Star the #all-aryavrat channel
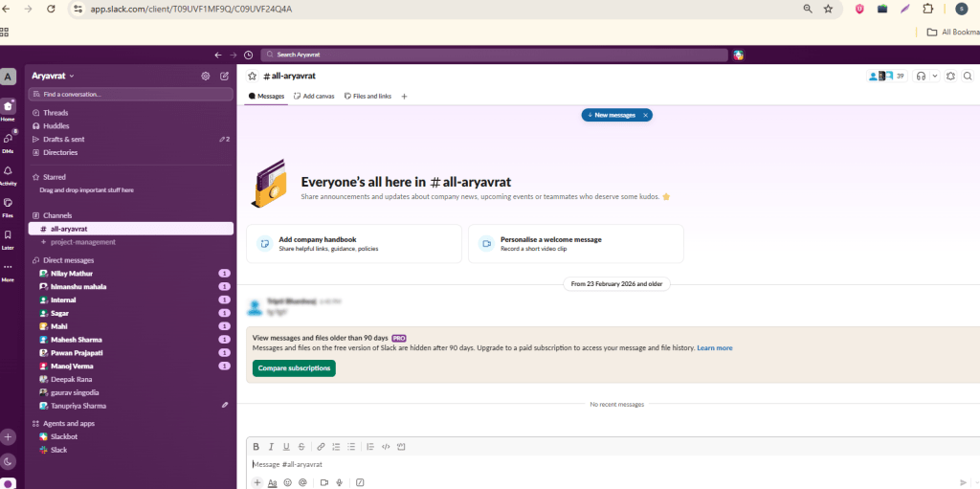Image resolution: width=980 pixels, height=489 pixels. tap(253, 76)
